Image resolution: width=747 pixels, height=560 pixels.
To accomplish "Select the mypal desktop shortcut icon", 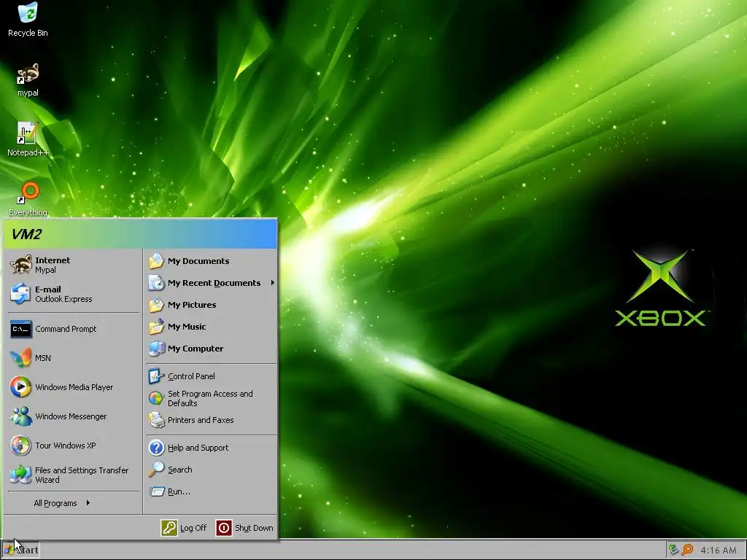I will point(28,79).
